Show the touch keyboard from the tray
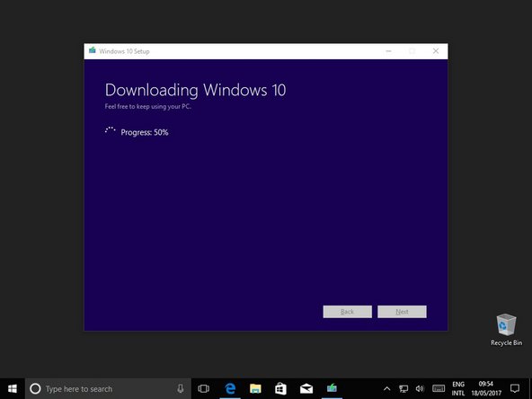The height and width of the screenshot is (399, 532). tap(439, 388)
